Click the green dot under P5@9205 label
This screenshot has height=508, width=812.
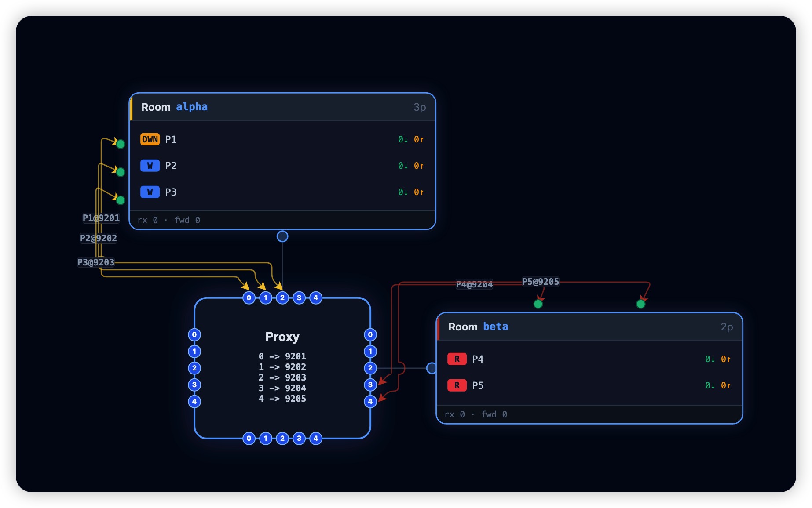(538, 304)
